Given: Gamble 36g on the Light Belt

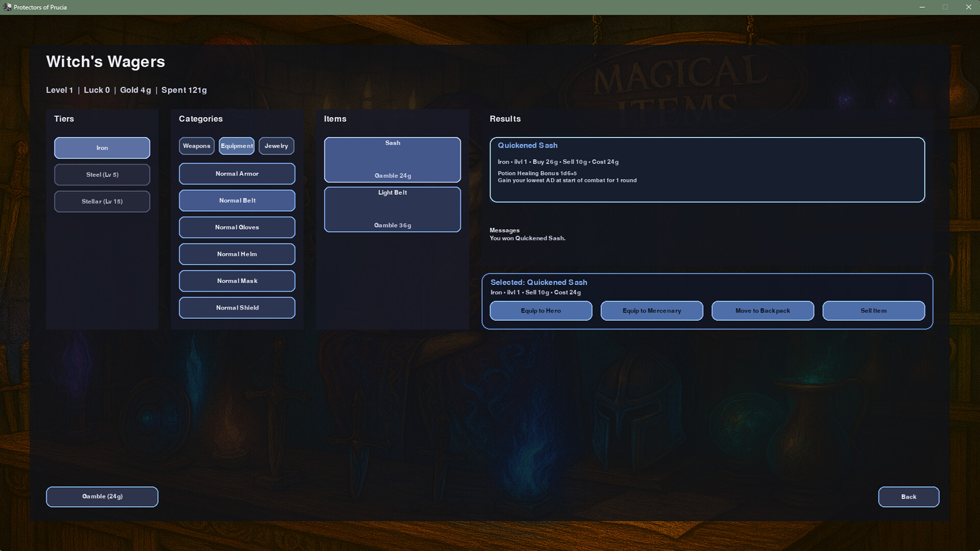Looking at the screenshot, I should (392, 209).
